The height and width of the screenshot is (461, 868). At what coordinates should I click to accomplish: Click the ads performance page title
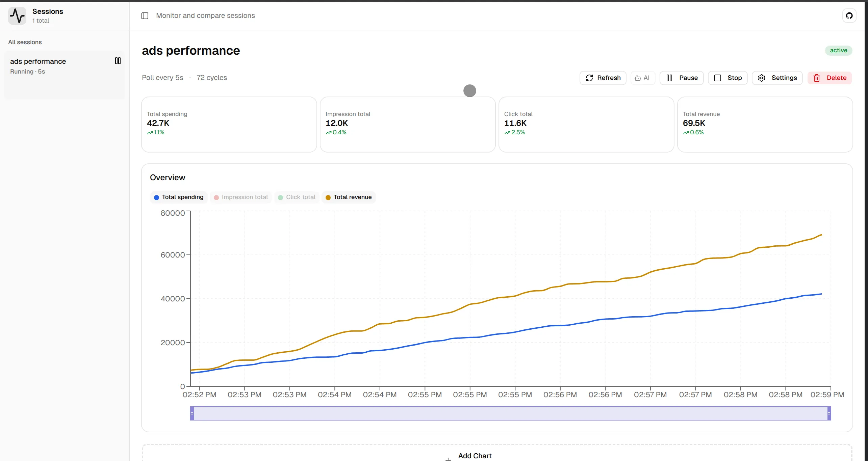(x=191, y=51)
